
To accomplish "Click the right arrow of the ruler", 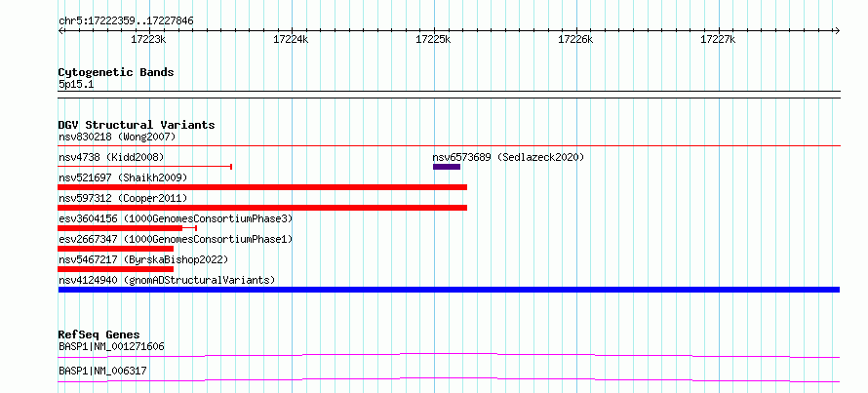I will click(837, 30).
